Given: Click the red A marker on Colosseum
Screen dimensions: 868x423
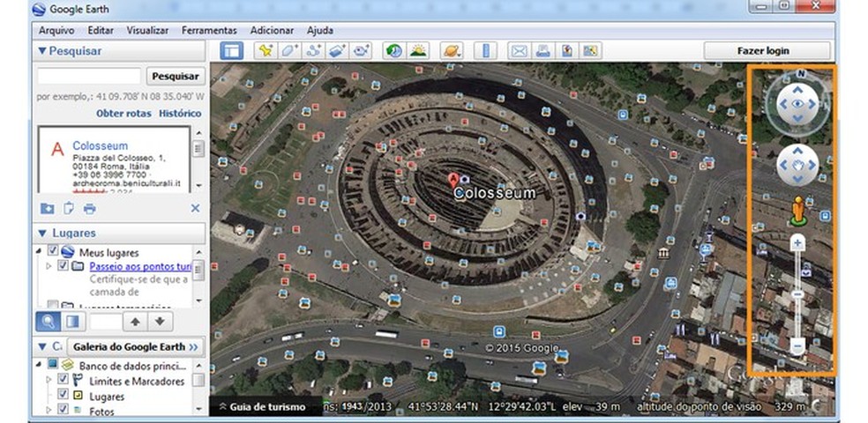Looking at the screenshot, I should (453, 180).
